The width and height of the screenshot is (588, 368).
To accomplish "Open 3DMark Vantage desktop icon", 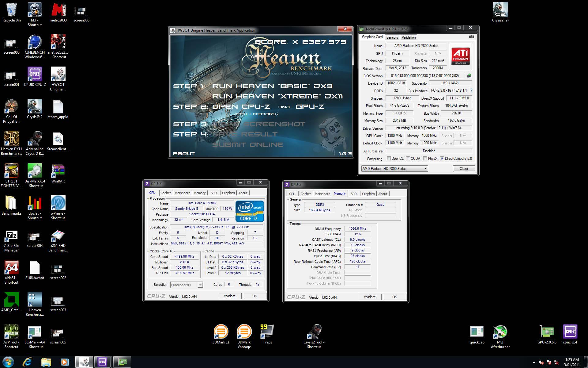I will click(x=244, y=336).
